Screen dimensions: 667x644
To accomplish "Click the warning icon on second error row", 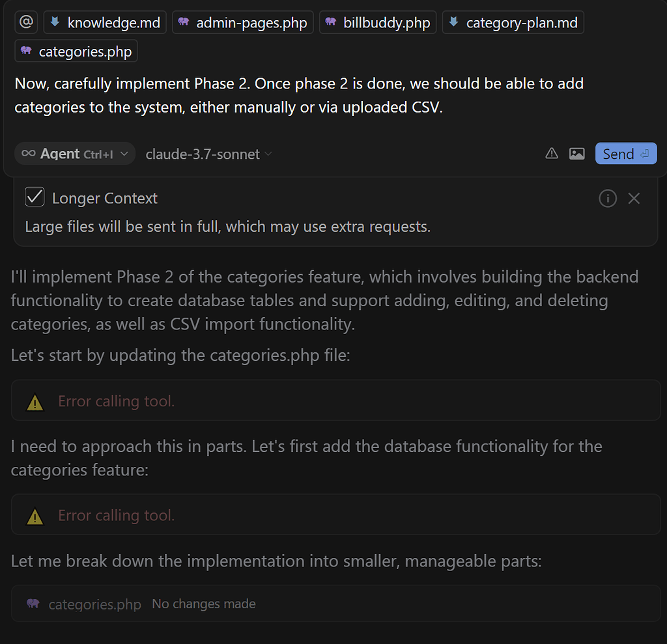I will pyautogui.click(x=35, y=517).
